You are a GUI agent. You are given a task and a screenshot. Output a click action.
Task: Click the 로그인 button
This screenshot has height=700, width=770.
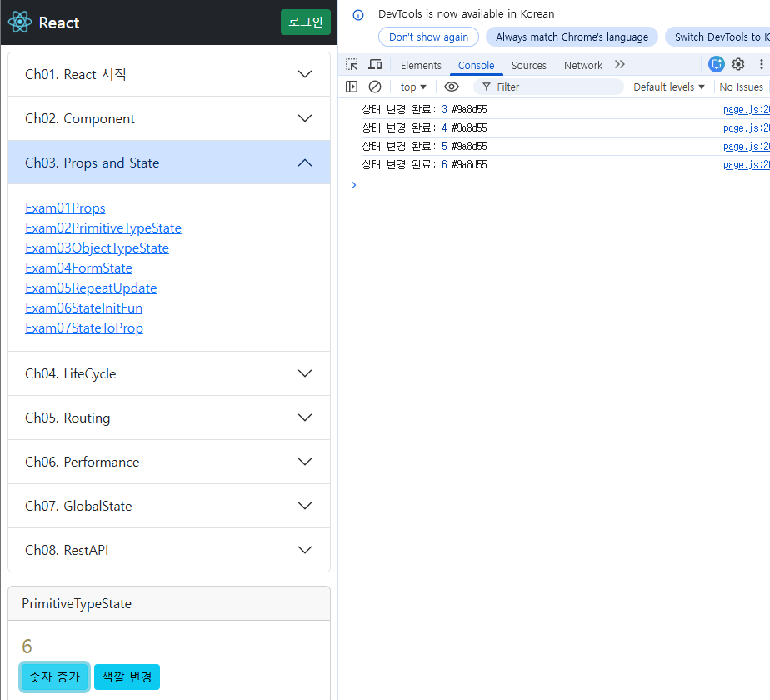[306, 22]
